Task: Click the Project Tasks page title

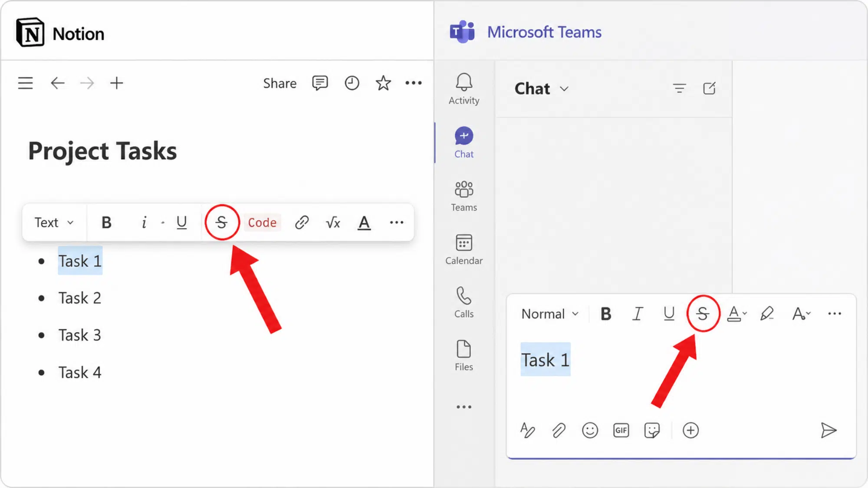Action: (102, 151)
